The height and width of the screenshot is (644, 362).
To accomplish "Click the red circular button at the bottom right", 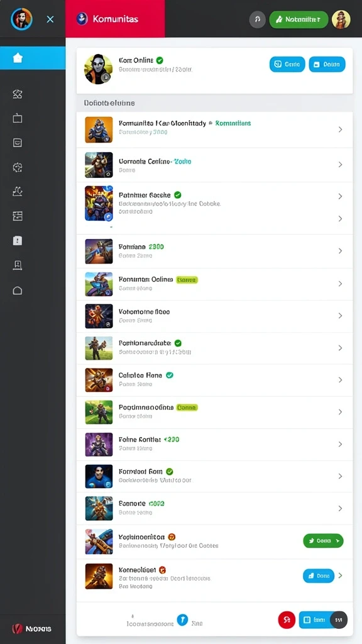I will (287, 619).
